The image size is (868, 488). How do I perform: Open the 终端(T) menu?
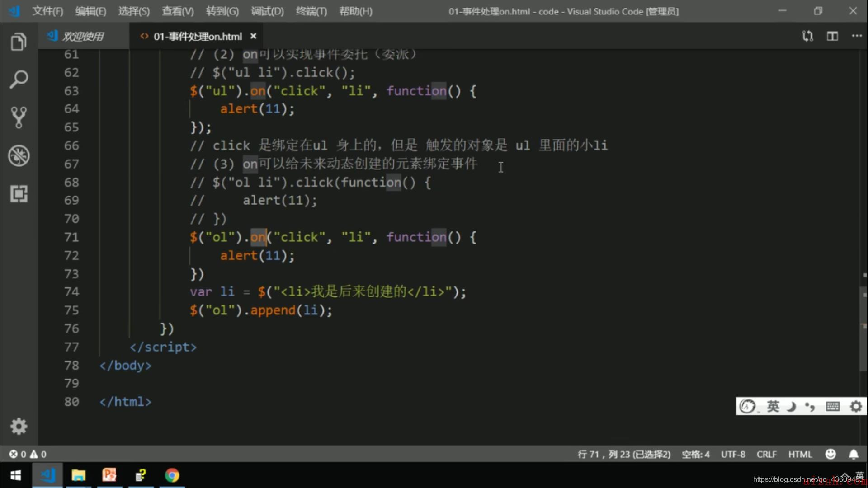pos(311,11)
